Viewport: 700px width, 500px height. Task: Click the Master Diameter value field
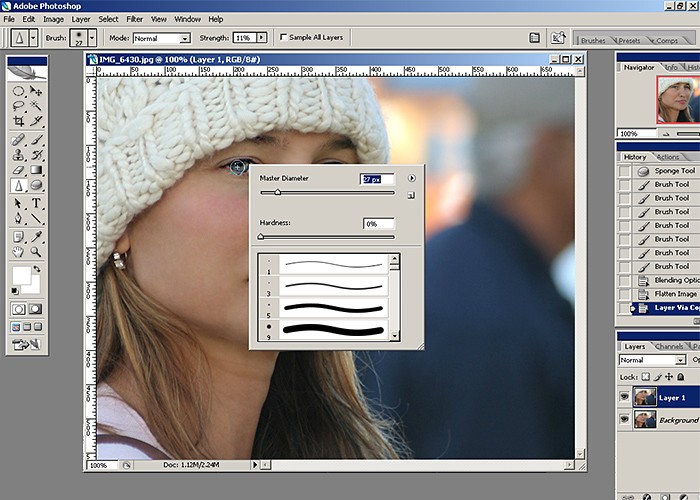point(377,179)
